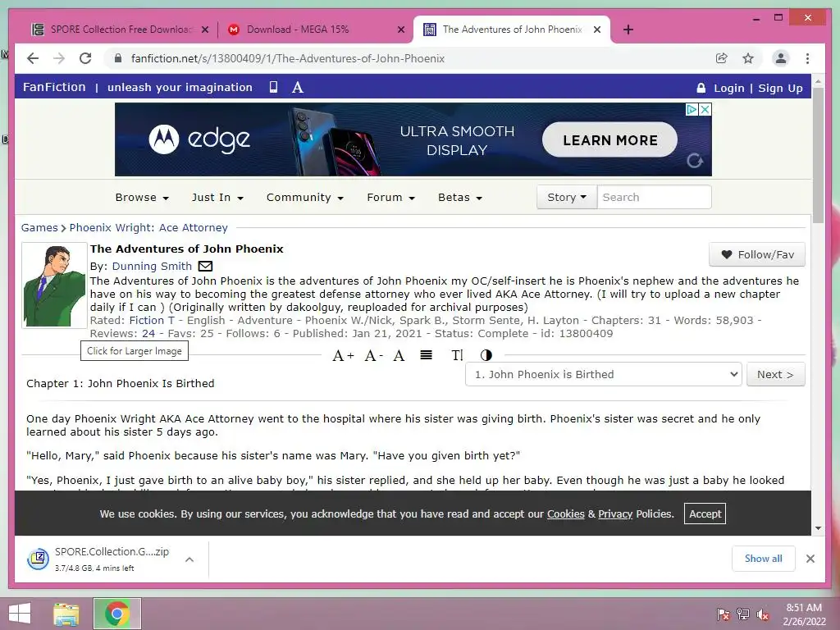Click the large A font icon in header

298,87
